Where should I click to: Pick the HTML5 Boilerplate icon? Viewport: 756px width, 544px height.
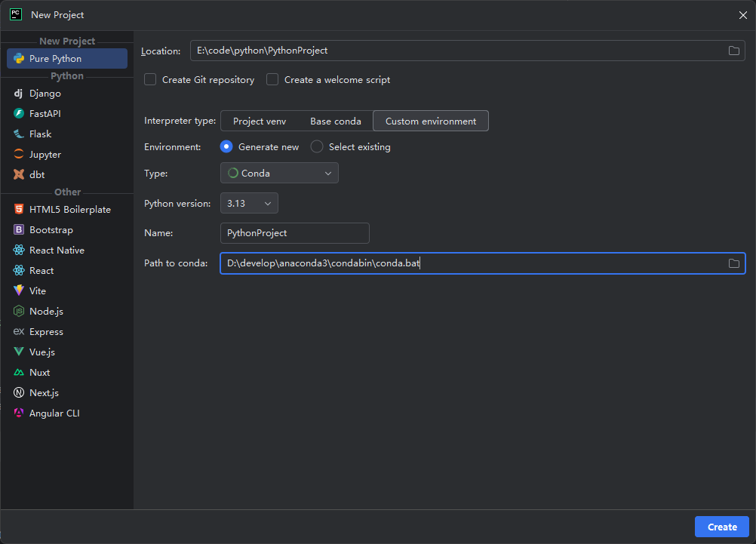click(x=18, y=209)
